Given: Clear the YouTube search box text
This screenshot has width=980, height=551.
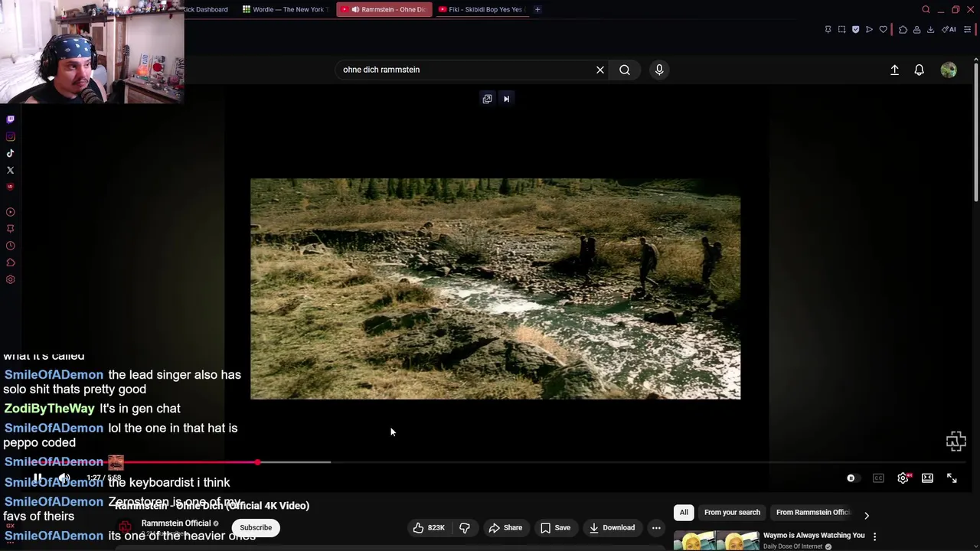Looking at the screenshot, I should click(x=600, y=70).
